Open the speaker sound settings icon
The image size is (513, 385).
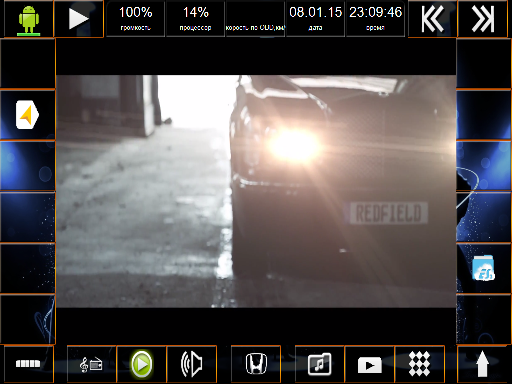click(191, 364)
